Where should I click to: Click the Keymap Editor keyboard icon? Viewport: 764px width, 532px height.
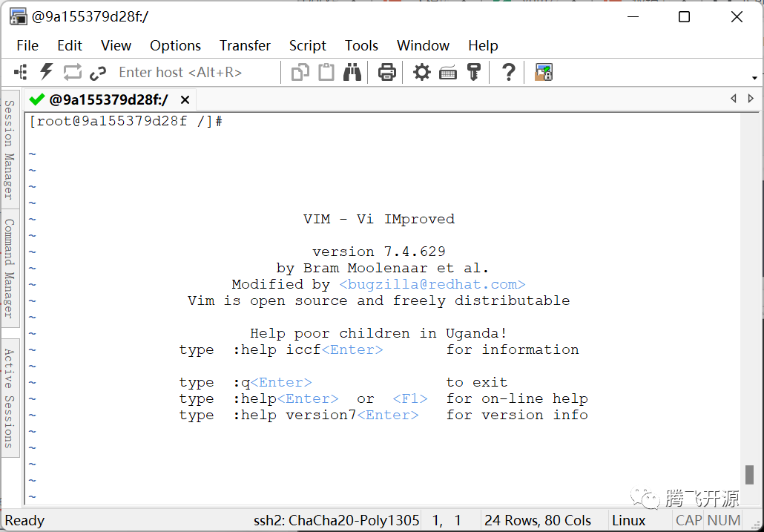coord(448,73)
